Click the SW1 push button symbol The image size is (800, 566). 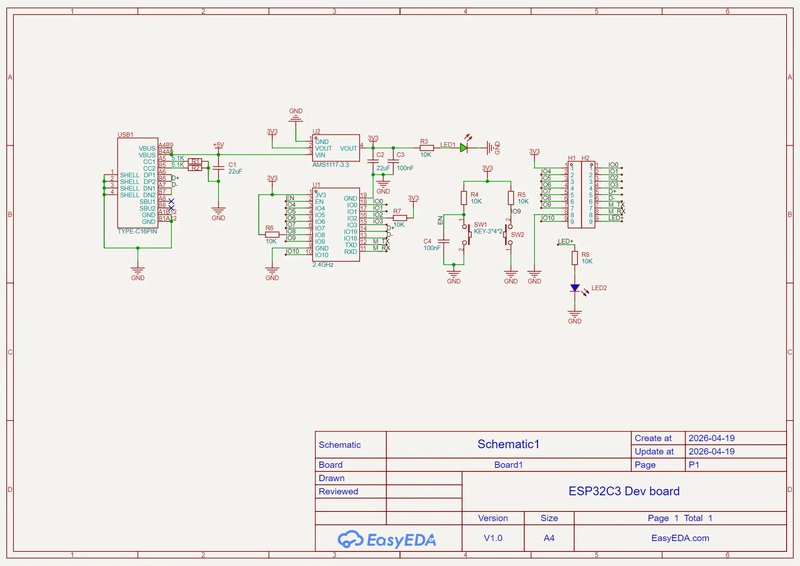(465, 235)
